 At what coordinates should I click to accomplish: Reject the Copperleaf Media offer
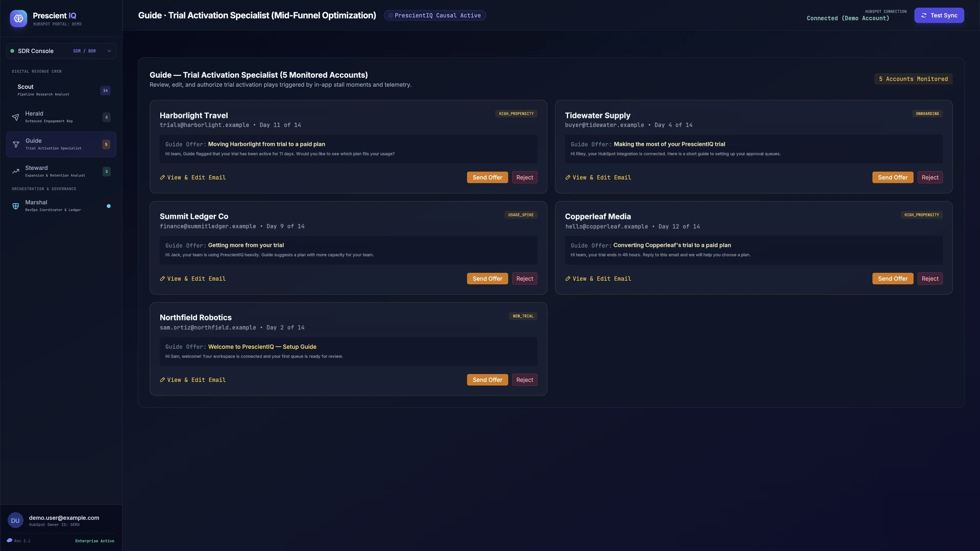click(x=930, y=279)
